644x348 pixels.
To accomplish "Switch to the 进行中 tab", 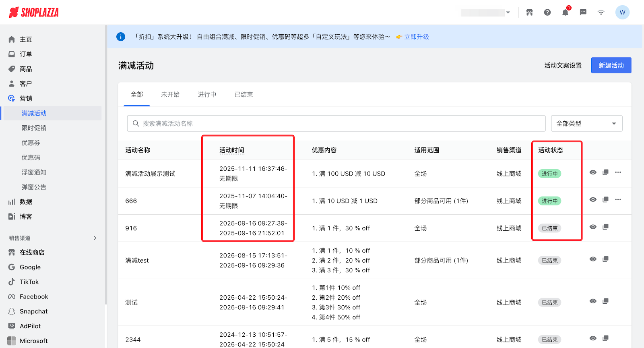I will click(x=207, y=95).
